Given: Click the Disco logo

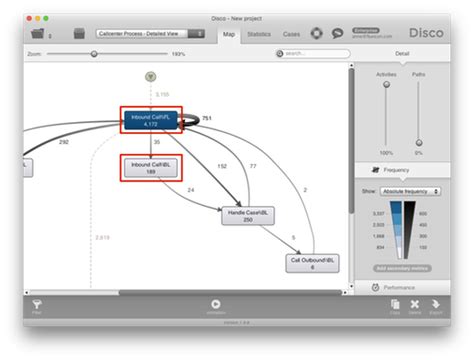Looking at the screenshot, I should coord(426,33).
